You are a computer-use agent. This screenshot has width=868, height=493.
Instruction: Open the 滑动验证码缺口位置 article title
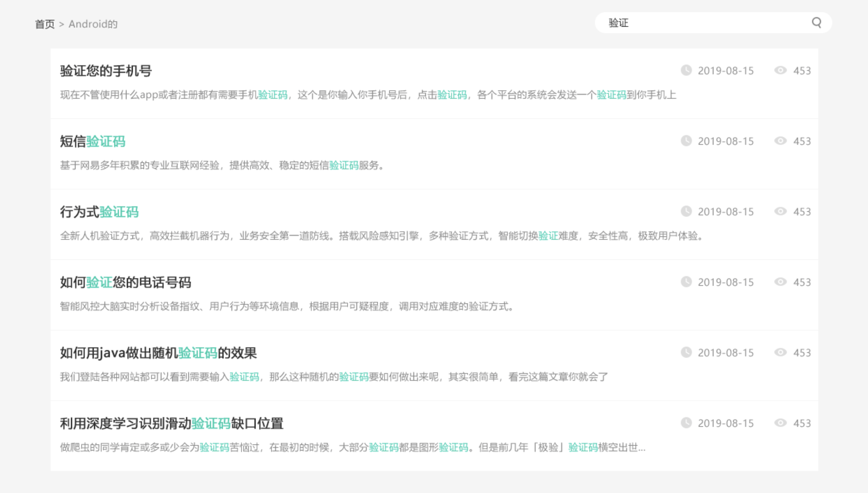[x=171, y=423]
